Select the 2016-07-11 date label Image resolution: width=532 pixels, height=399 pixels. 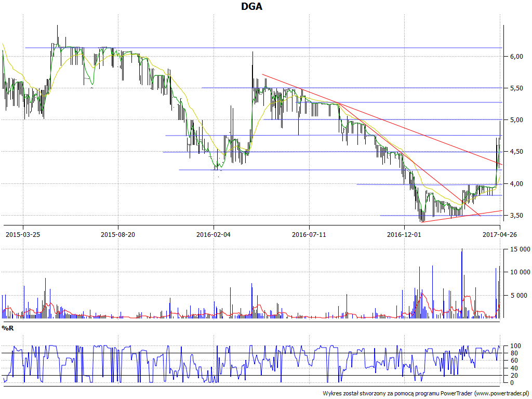pyautogui.click(x=309, y=234)
